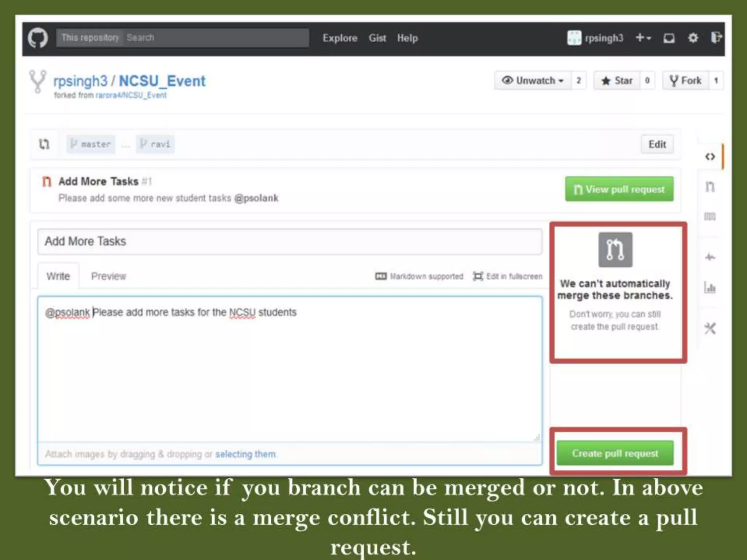The height and width of the screenshot is (560, 747).
Task: Open the rarora4/NCSU_Event forked-from link
Action: click(131, 96)
